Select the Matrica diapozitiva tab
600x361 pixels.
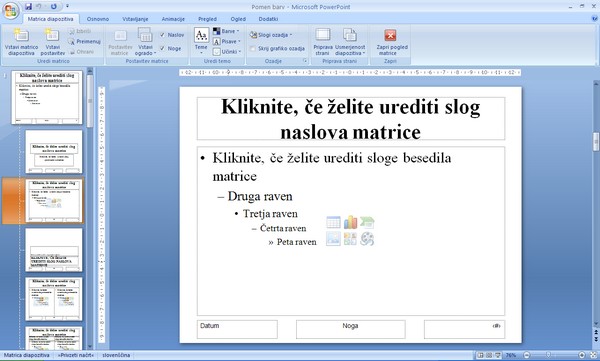(51, 19)
